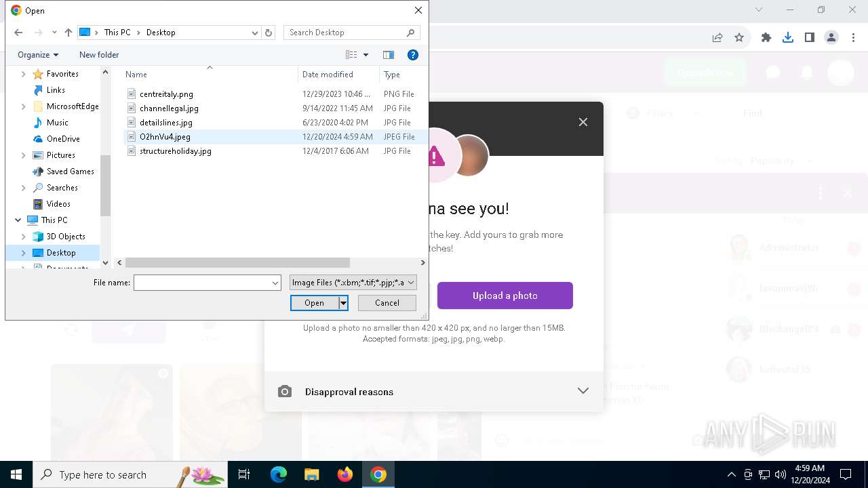Click taskbar search box
The height and width of the screenshot is (488, 868).
click(x=130, y=474)
